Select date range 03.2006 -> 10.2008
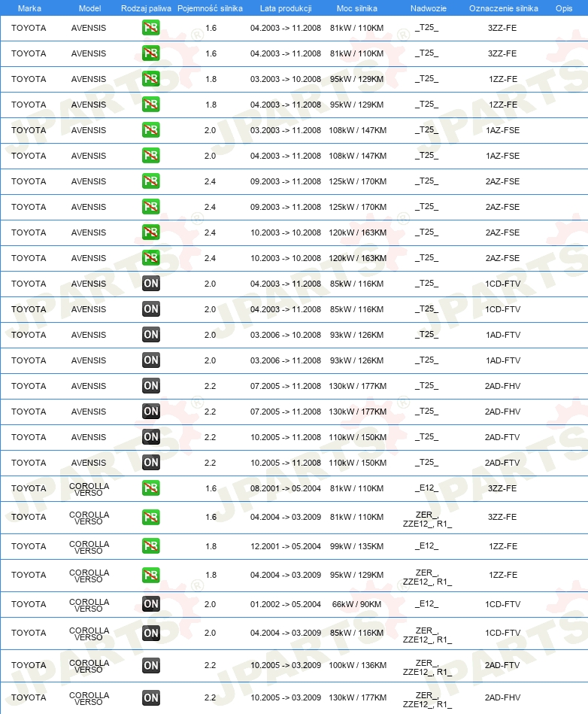The image size is (588, 714). pyautogui.click(x=286, y=335)
